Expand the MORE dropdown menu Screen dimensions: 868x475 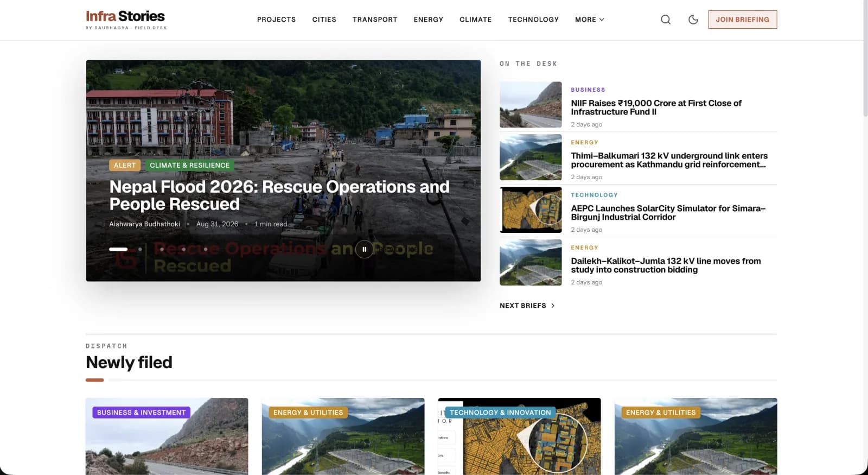(x=590, y=20)
